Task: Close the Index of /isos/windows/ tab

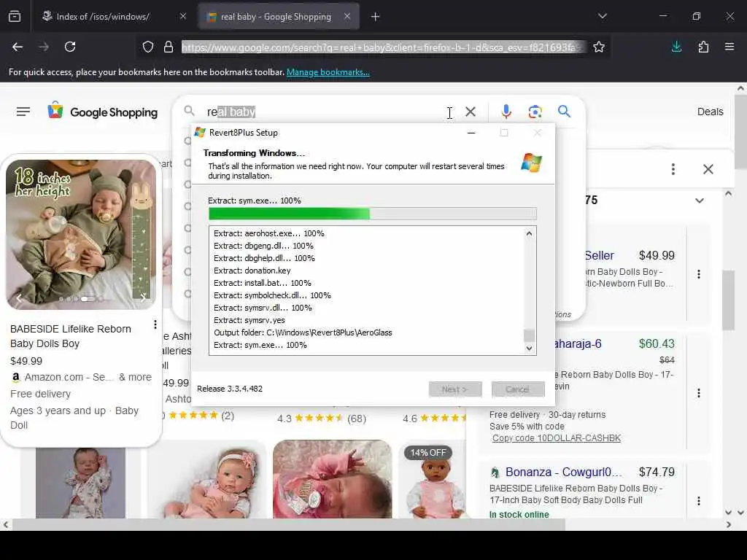Action: 183,16
